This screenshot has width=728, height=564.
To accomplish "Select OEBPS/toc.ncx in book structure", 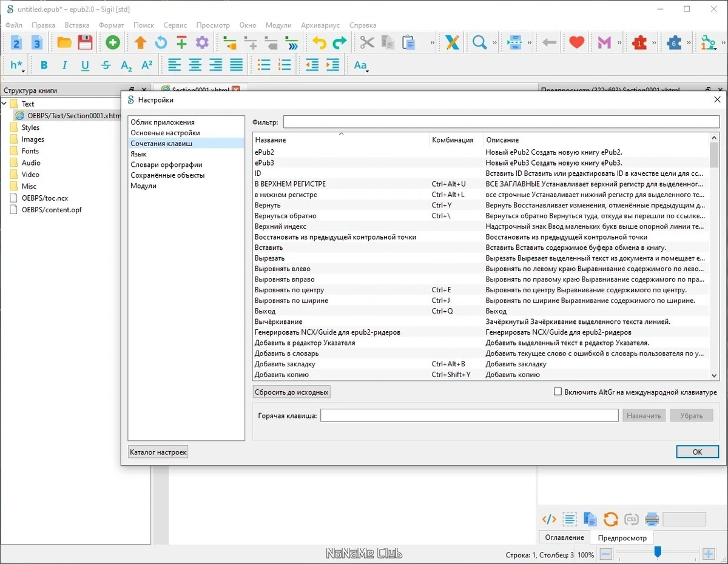I will pos(45,198).
